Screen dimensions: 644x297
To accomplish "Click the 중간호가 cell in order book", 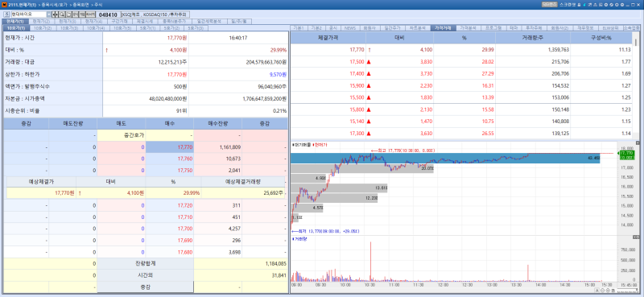I will click(x=122, y=135).
